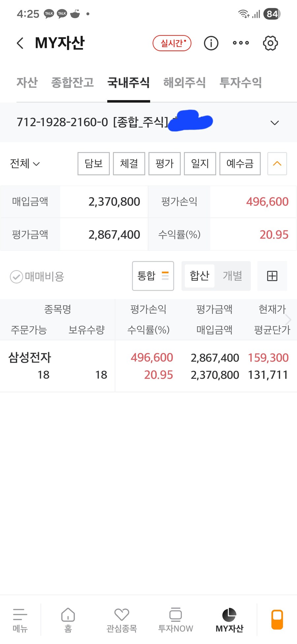The width and height of the screenshot is (297, 644).
Task: Toggle the 실시간 real-time badge
Action: (x=172, y=43)
